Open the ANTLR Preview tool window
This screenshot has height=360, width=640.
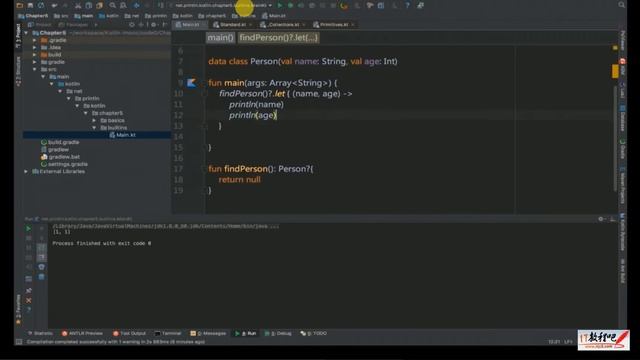pos(82,333)
